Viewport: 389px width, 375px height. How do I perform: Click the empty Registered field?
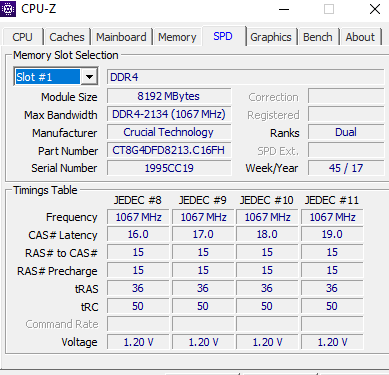pyautogui.click(x=346, y=114)
